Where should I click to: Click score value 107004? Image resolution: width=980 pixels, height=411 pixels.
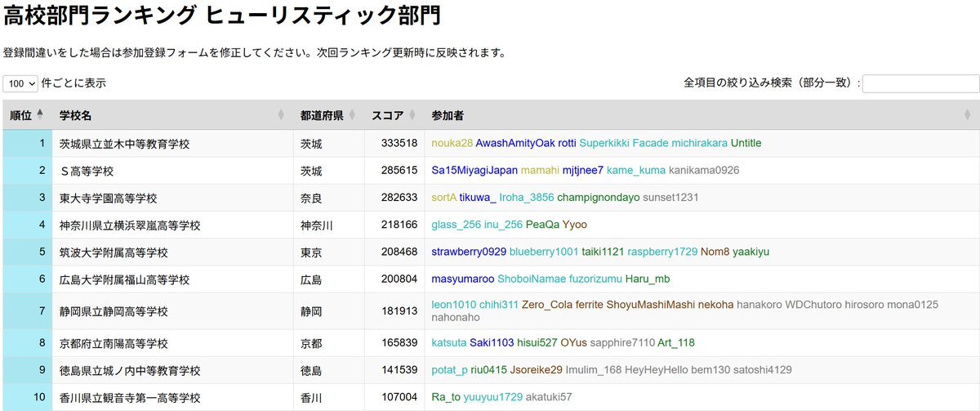pos(399,398)
